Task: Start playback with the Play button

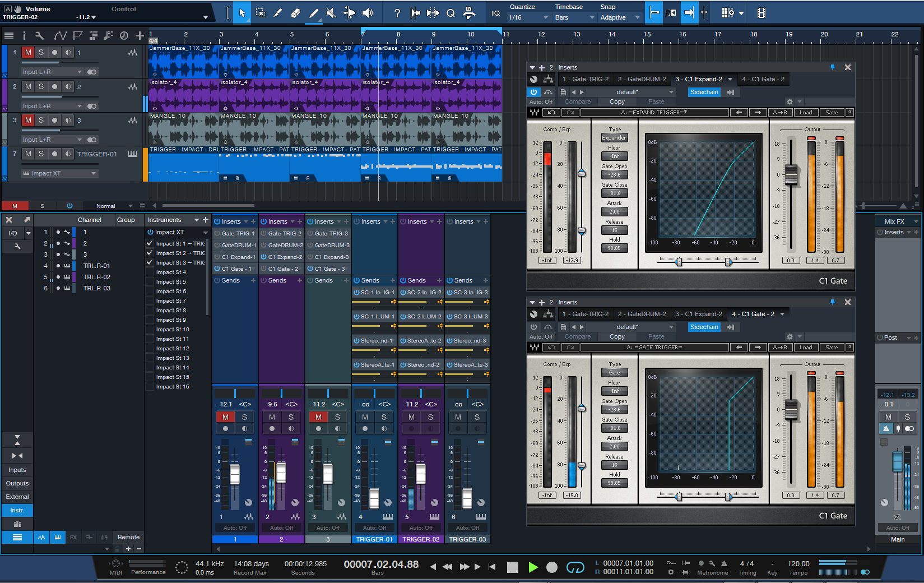Action: [x=533, y=567]
